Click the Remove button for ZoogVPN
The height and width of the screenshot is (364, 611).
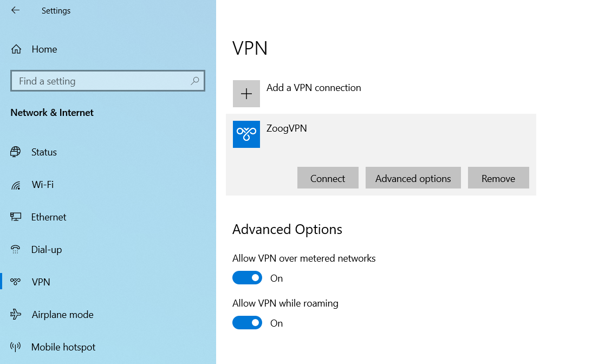(498, 178)
